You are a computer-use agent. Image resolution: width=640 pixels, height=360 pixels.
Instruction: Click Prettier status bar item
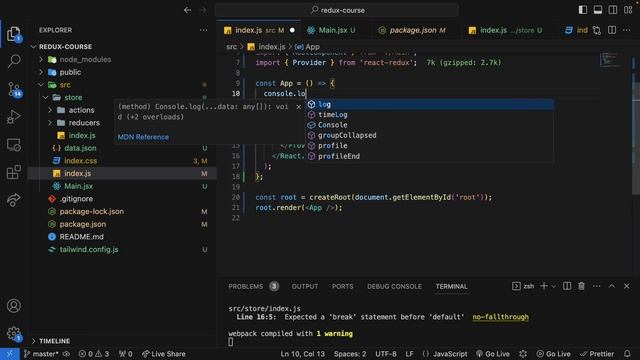(597, 354)
